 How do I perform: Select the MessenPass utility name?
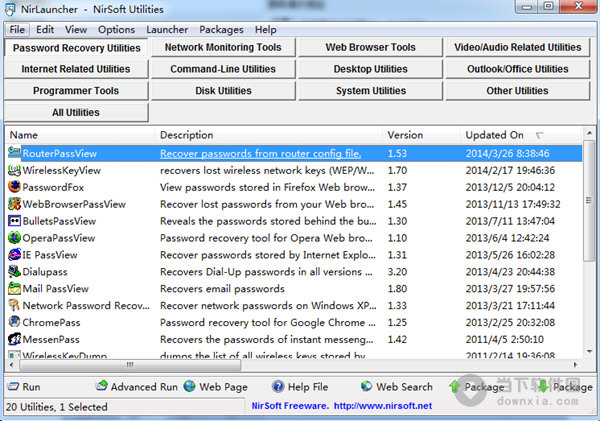51,339
